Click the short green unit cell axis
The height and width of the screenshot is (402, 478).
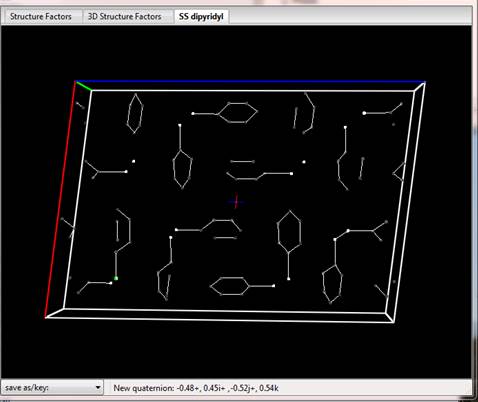84,85
